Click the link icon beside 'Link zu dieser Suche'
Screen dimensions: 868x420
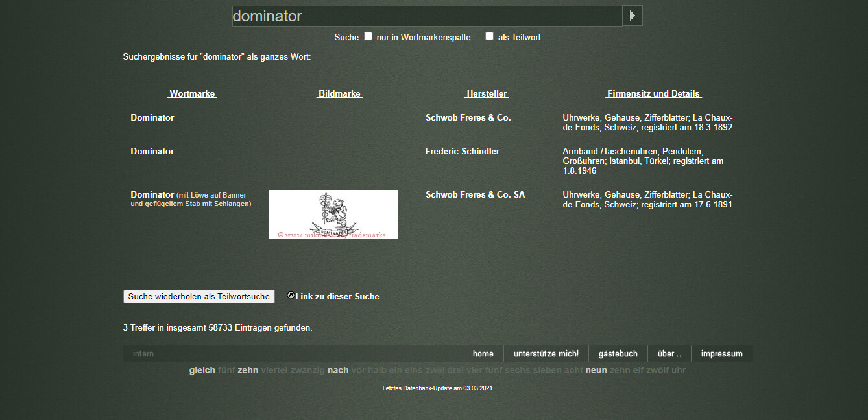click(291, 296)
